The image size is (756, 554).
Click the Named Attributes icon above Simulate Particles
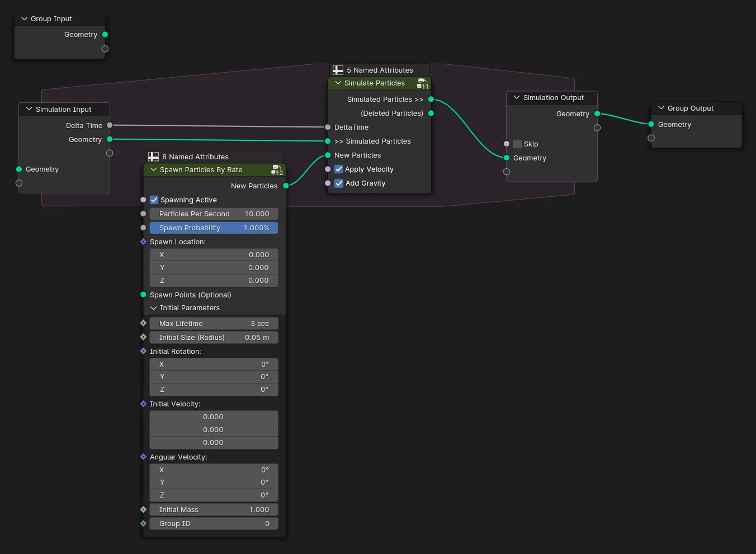(x=338, y=70)
